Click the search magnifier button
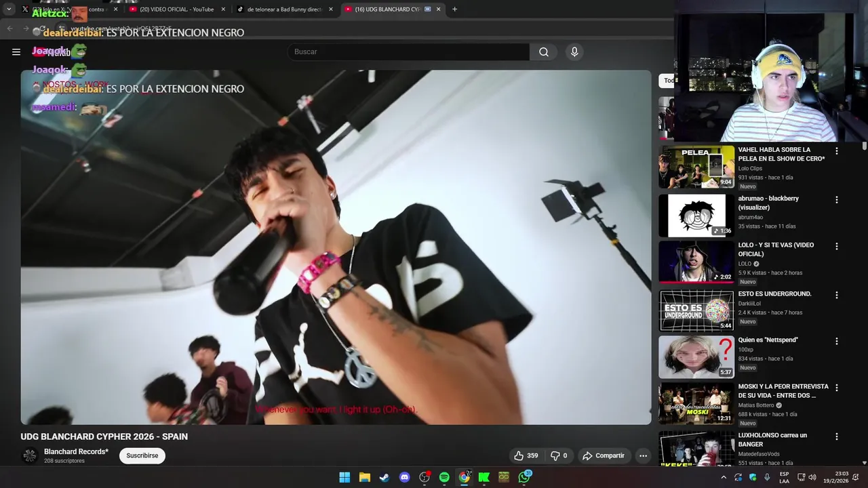Screen dimensions: 868x488 tap(543, 52)
